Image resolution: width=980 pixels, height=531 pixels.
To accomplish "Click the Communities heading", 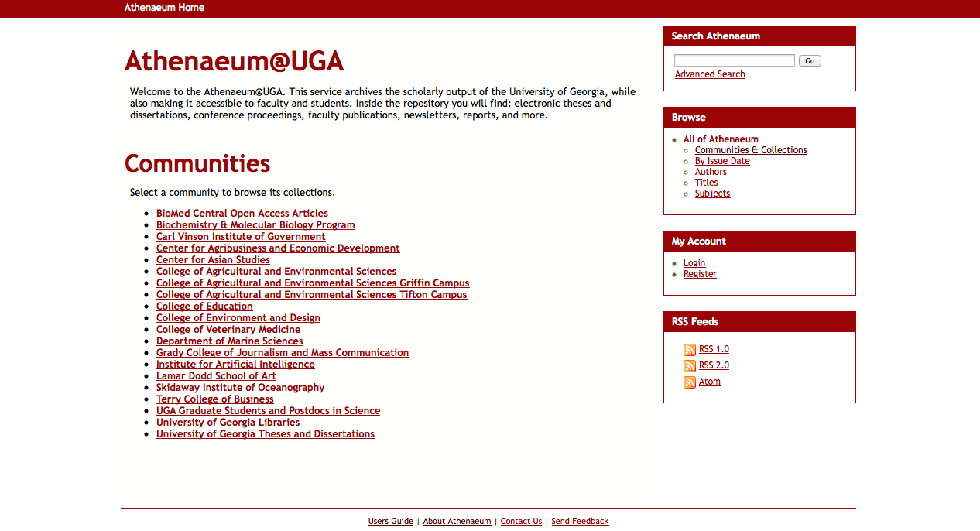I will pyautogui.click(x=197, y=163).
